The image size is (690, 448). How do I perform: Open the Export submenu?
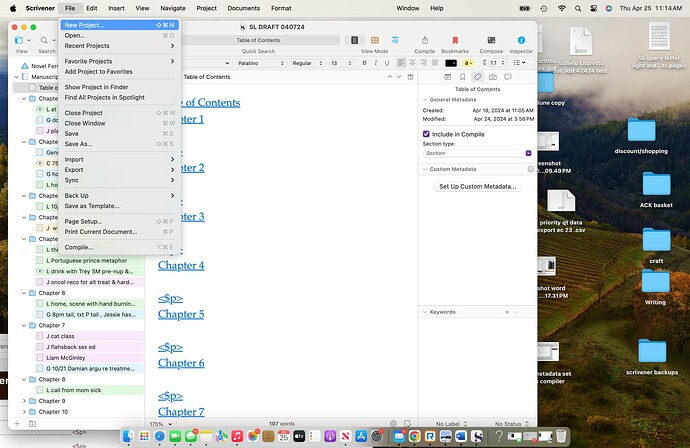[x=119, y=170]
